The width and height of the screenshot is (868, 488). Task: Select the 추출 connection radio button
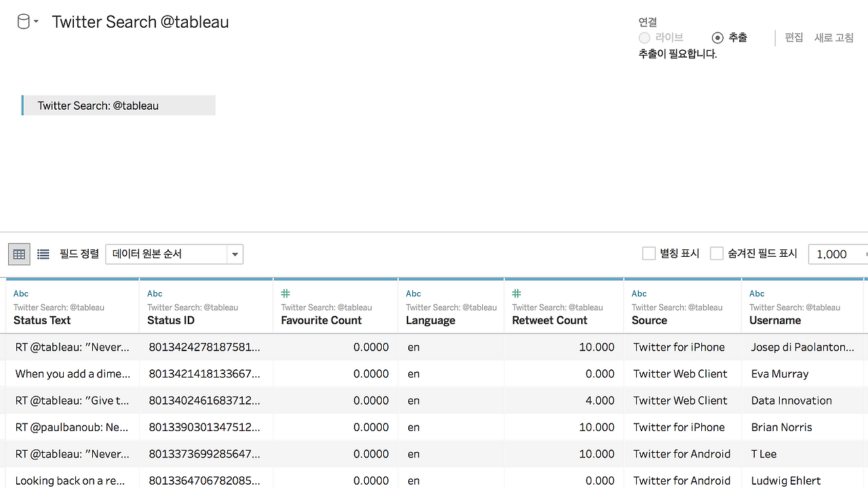tap(717, 38)
